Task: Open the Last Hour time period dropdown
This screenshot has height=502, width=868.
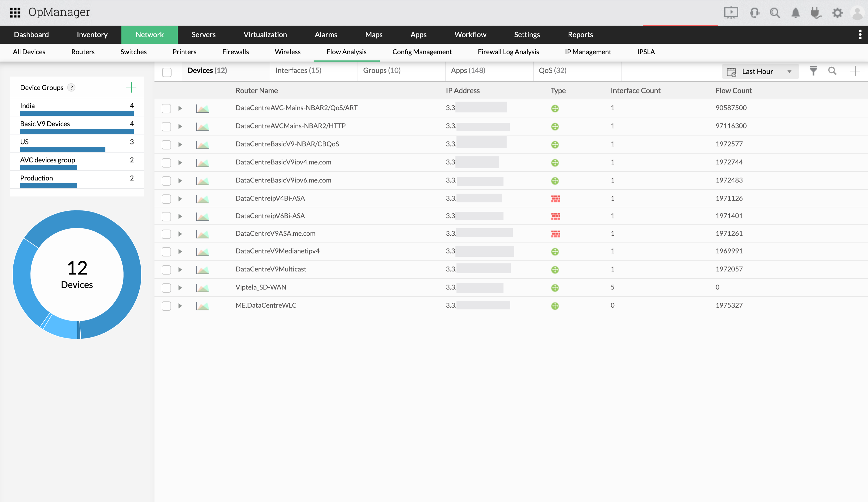Action: [760, 71]
